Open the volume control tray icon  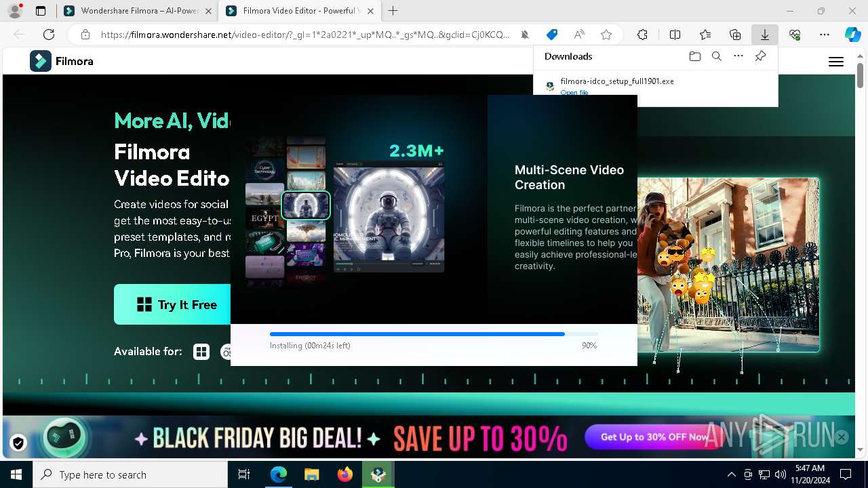[780, 474]
